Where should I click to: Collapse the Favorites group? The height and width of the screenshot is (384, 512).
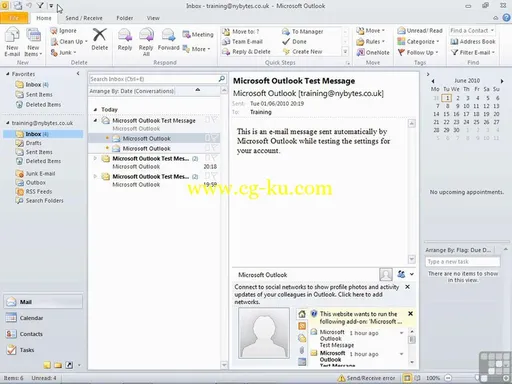(x=8, y=74)
